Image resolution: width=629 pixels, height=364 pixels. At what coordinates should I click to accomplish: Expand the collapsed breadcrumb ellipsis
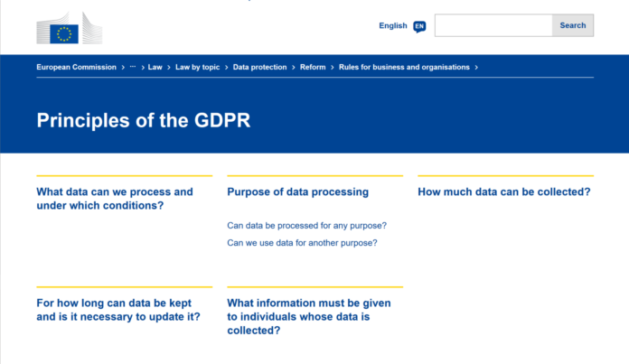point(133,67)
